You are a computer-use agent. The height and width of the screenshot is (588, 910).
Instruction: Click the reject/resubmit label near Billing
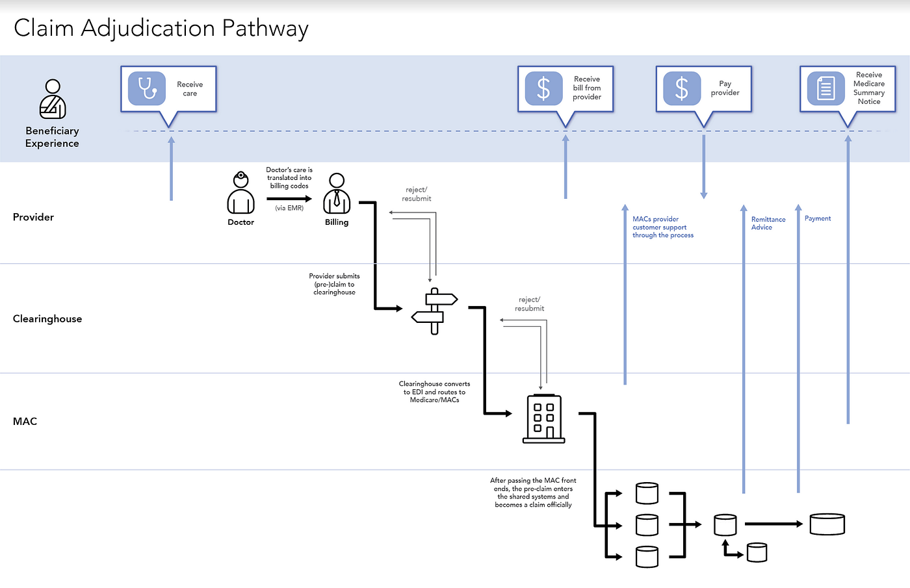[416, 194]
